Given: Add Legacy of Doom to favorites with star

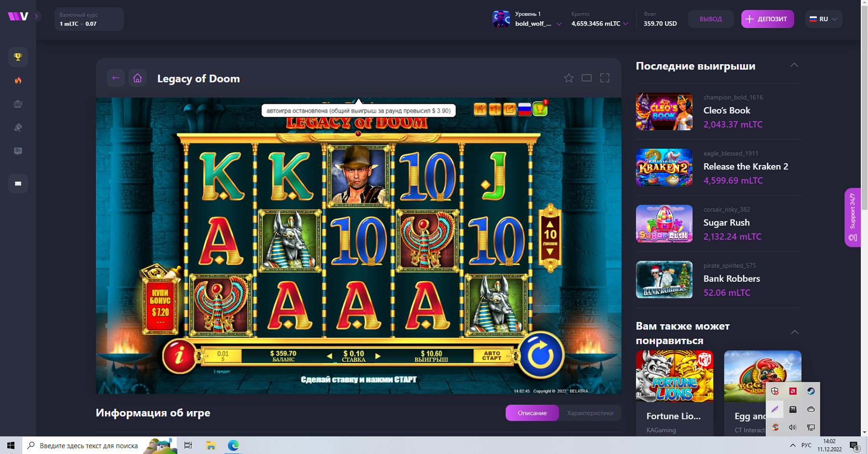Looking at the screenshot, I should (x=569, y=78).
